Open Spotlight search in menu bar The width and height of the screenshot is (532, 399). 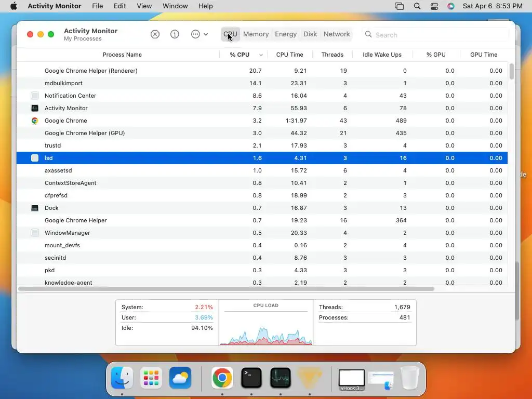click(417, 6)
